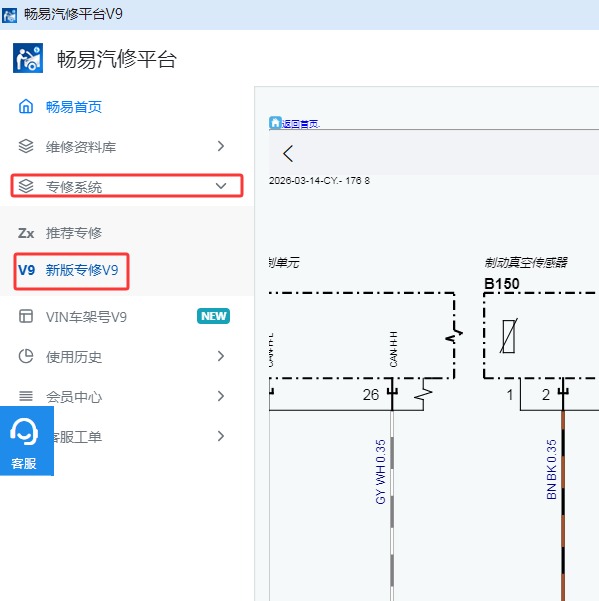Image resolution: width=599 pixels, height=601 pixels.
Task: Click the document code 2026-03-14-CY text
Action: 319,181
